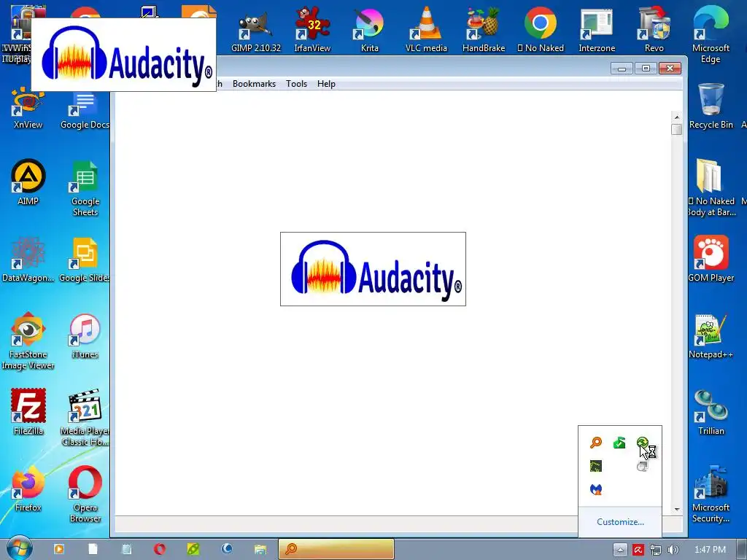747x560 pixels.
Task: Select the DataWagon desktop icon
Action: [28, 259]
